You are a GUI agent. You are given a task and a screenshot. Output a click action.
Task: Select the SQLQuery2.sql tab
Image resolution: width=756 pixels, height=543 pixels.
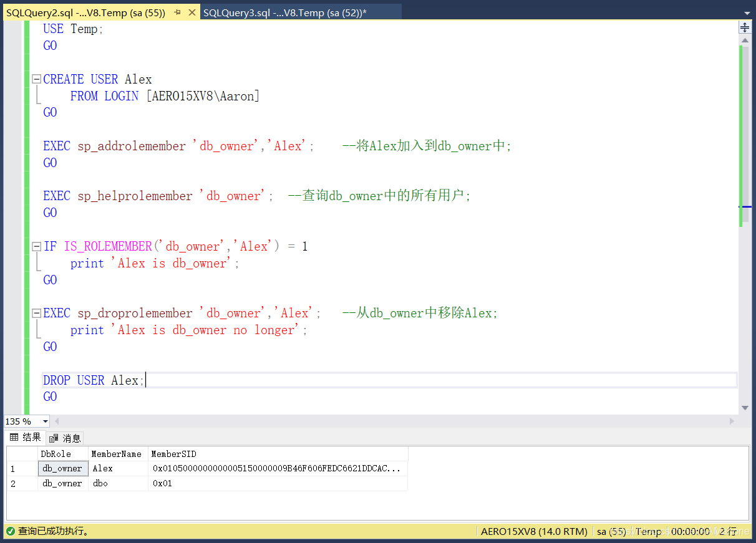[85, 12]
